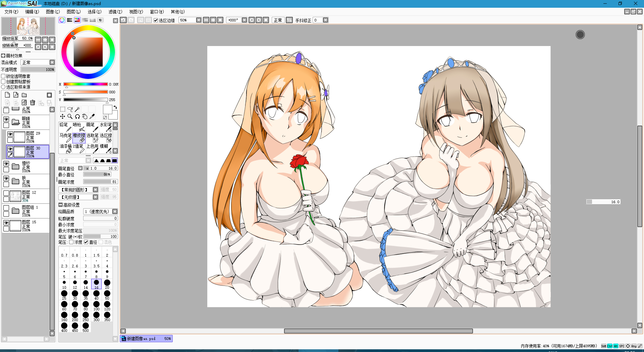The width and height of the screenshot is (644, 352).
Task: Open 绘画品质 quality dropdown
Action: (115, 212)
